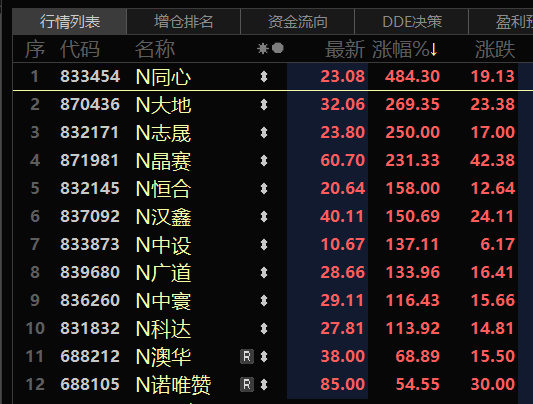This screenshot has width=533, height=404.
Task: Click the arrow icon in N广道 row
Action: [264, 273]
